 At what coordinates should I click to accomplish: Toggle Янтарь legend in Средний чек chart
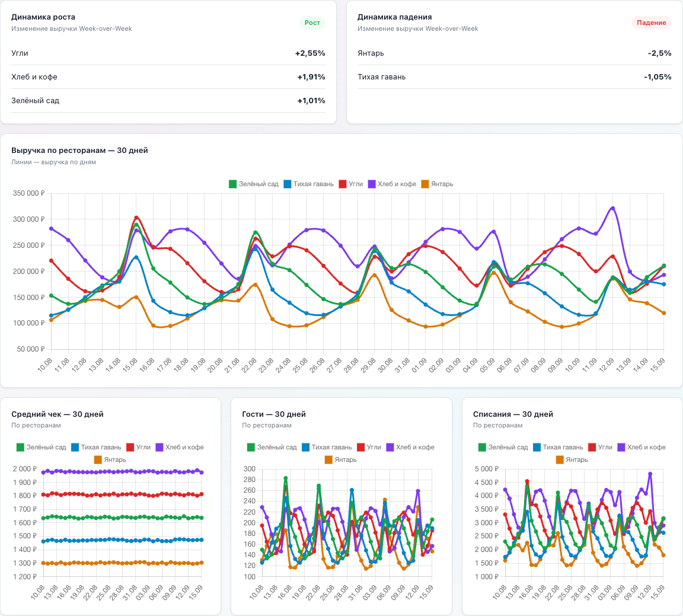coord(110,459)
